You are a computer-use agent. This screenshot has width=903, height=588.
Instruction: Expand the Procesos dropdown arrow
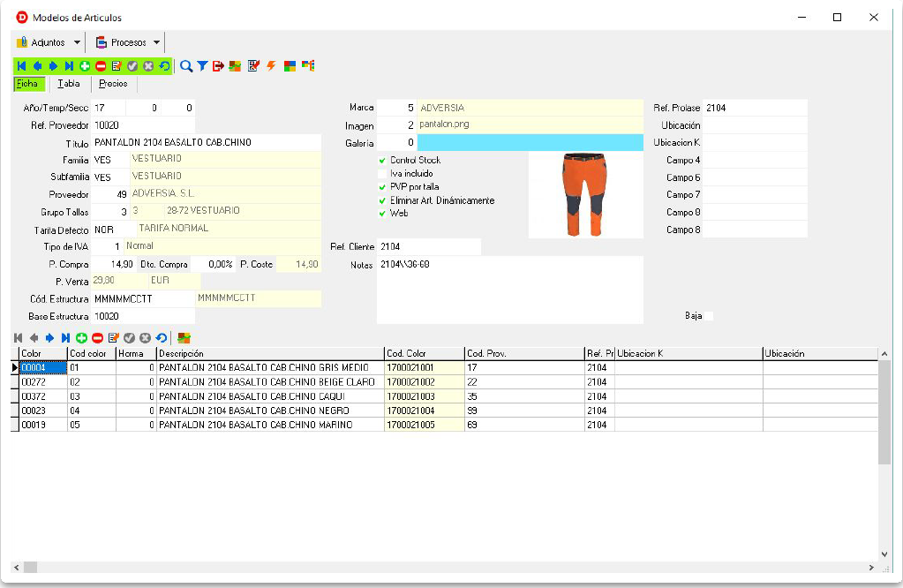coord(156,42)
